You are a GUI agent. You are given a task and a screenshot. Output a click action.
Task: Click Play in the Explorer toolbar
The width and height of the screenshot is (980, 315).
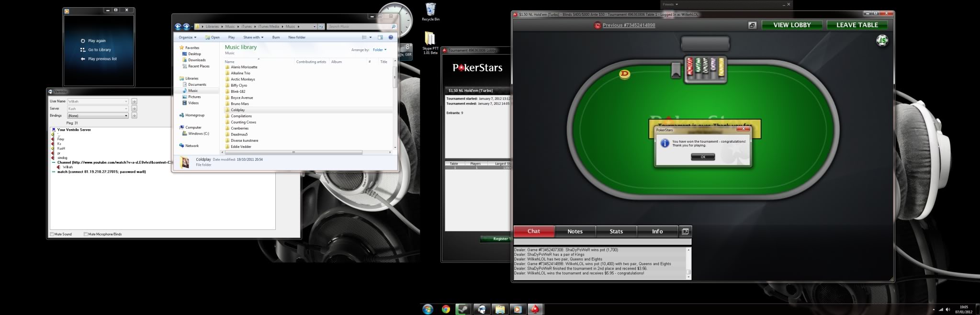click(231, 37)
